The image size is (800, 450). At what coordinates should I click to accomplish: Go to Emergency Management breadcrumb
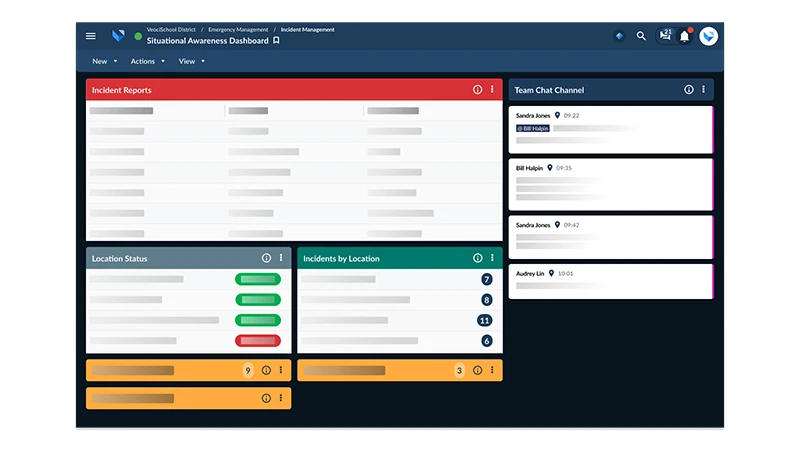click(238, 30)
